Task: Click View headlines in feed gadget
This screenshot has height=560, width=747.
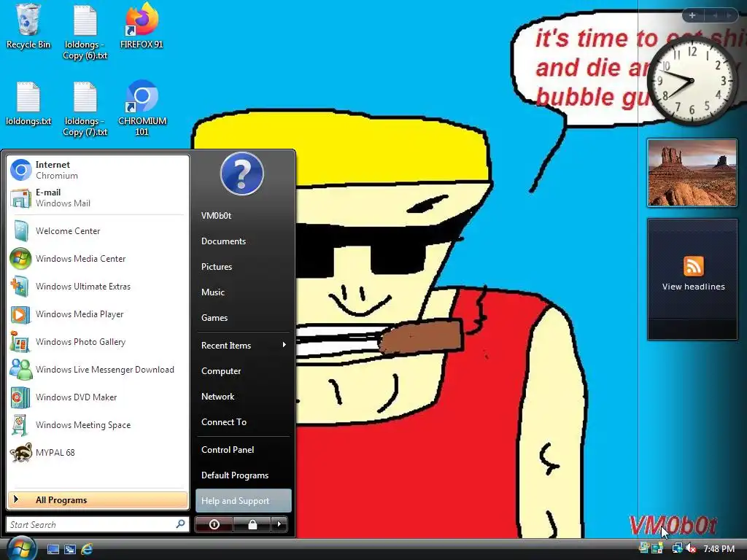Action: 693,287
